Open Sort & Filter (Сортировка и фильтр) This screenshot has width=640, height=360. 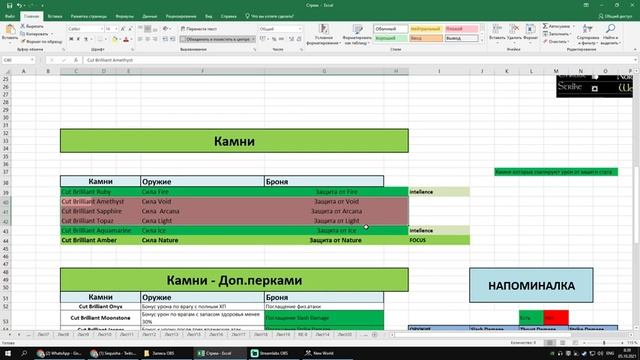tap(588, 34)
